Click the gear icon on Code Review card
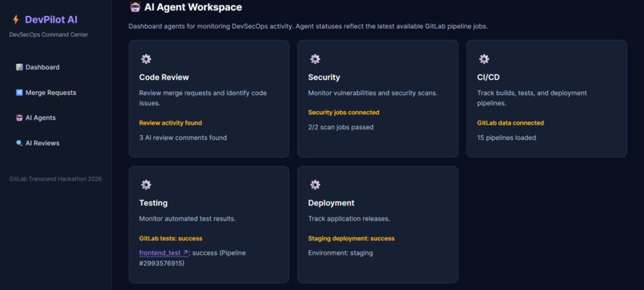The width and height of the screenshot is (644, 290). pyautogui.click(x=145, y=59)
